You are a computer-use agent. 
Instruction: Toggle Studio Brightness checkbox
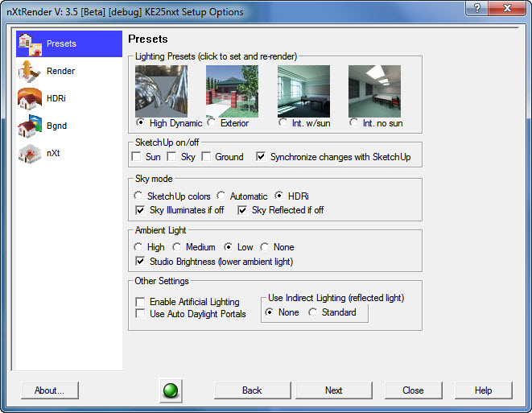(140, 262)
